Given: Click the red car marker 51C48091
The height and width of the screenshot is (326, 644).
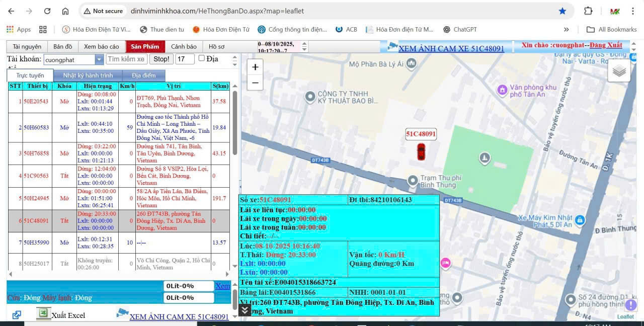Looking at the screenshot, I should coord(421,151).
